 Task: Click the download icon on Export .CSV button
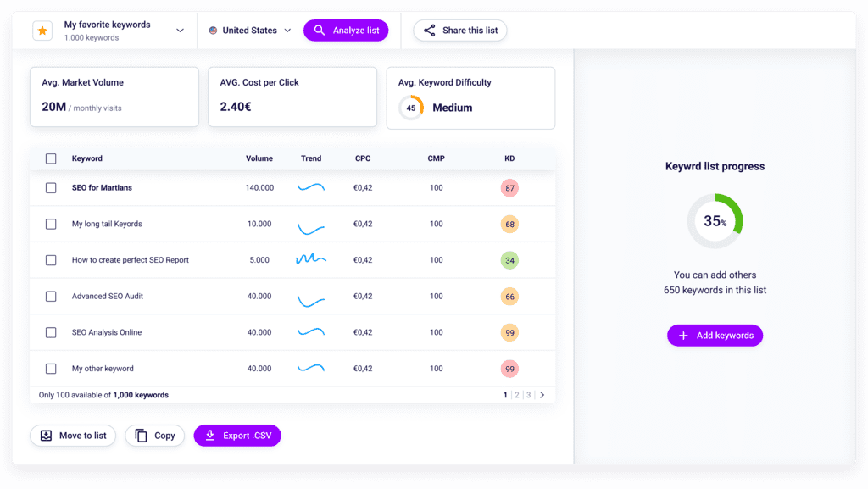click(x=209, y=435)
